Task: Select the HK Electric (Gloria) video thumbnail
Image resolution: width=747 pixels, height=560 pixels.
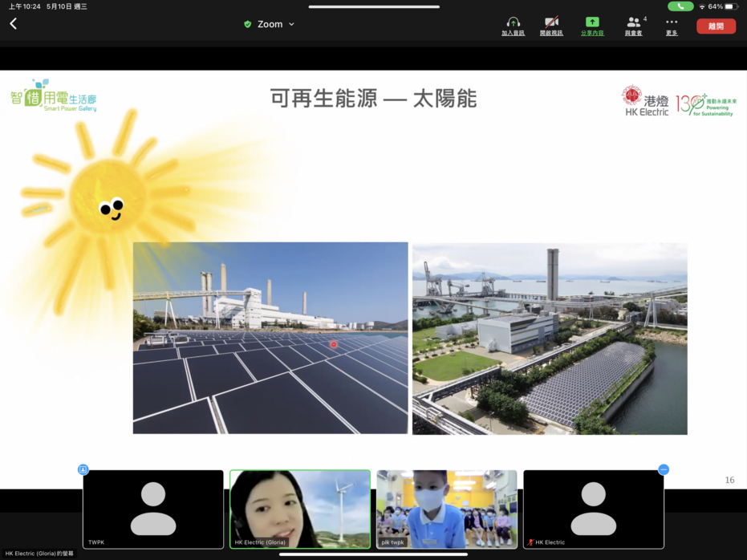Action: coord(300,509)
